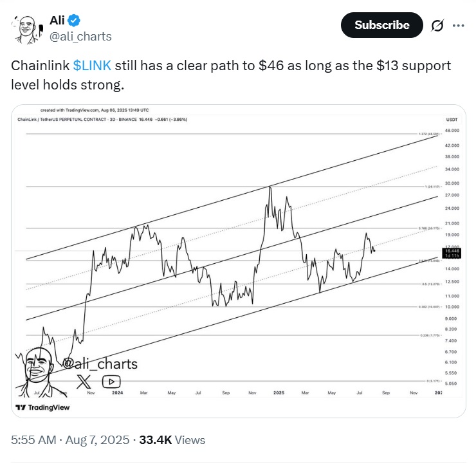Click the 1.272 Fibonacci level label
The height and width of the screenshot is (471, 476).
click(429, 134)
